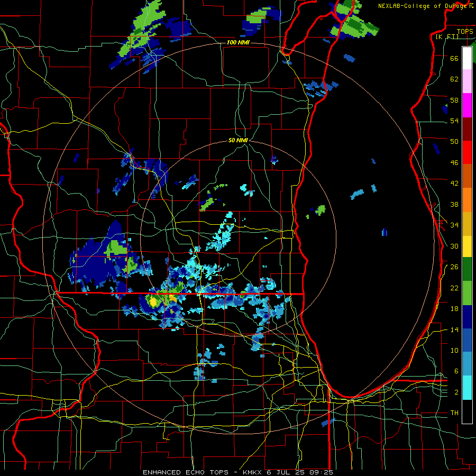Viewport: 476px width, 476px height.
Task: Click the "50" value on the legend scale
Action: (454, 141)
